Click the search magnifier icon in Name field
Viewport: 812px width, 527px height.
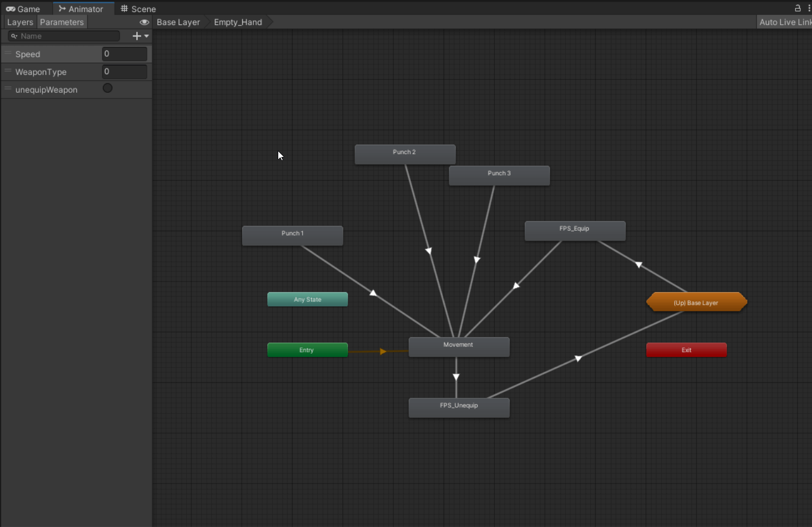point(14,36)
